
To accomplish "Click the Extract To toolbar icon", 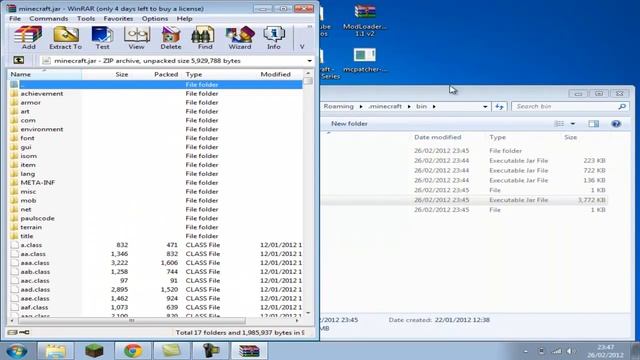I will point(65,38).
